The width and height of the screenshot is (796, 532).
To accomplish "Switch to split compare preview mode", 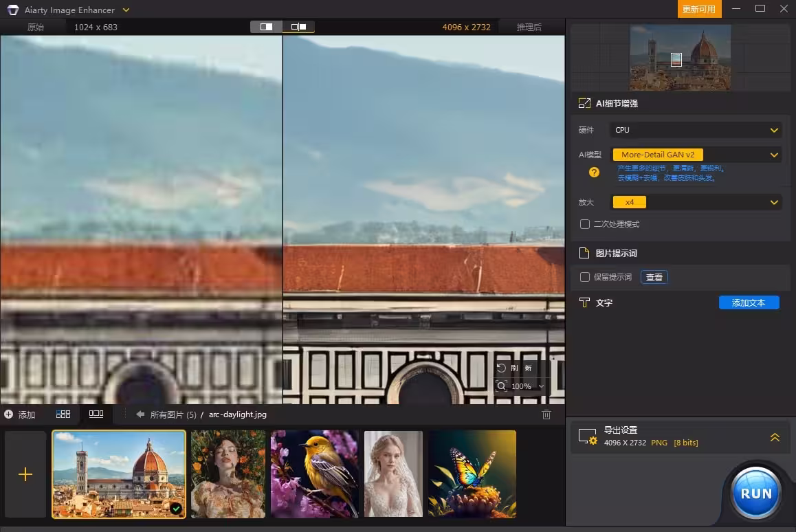I will coord(298,26).
